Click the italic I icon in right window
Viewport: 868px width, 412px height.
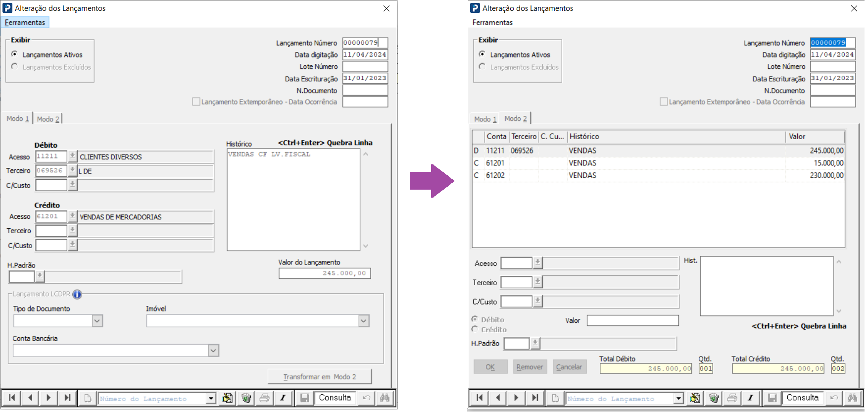point(751,398)
